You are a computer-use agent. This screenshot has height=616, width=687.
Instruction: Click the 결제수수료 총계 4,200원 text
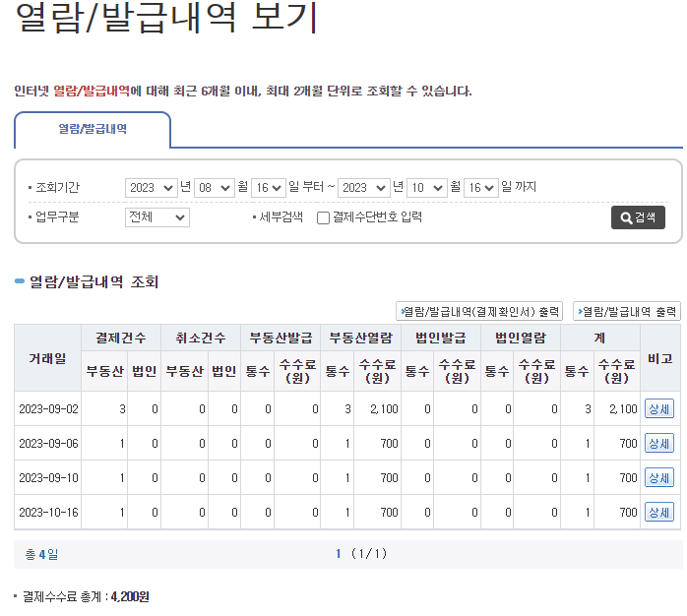(x=86, y=596)
